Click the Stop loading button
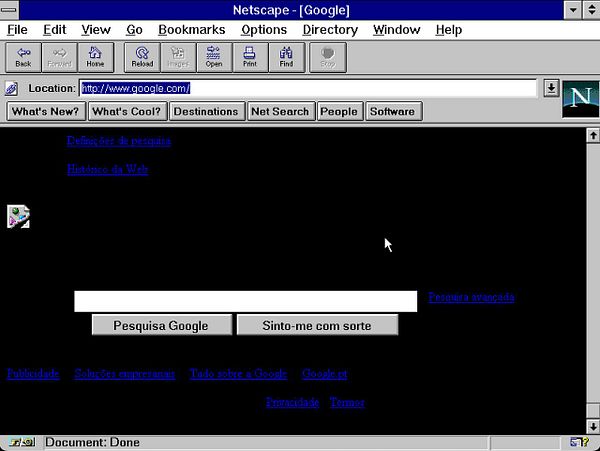600x451 pixels. click(x=328, y=57)
